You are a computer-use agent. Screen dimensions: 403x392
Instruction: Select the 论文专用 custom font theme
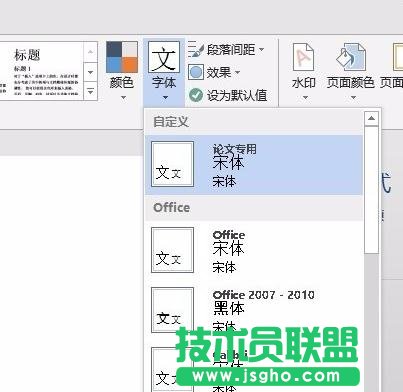coord(254,165)
